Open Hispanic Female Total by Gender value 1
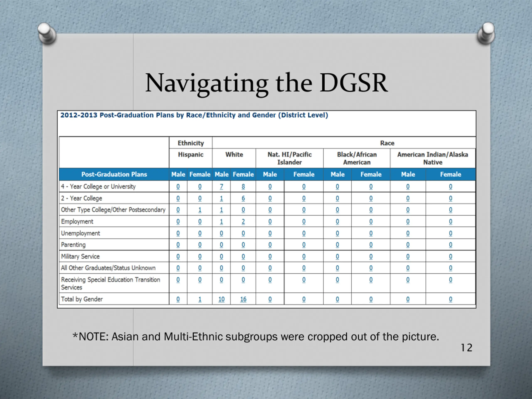 click(200, 299)
